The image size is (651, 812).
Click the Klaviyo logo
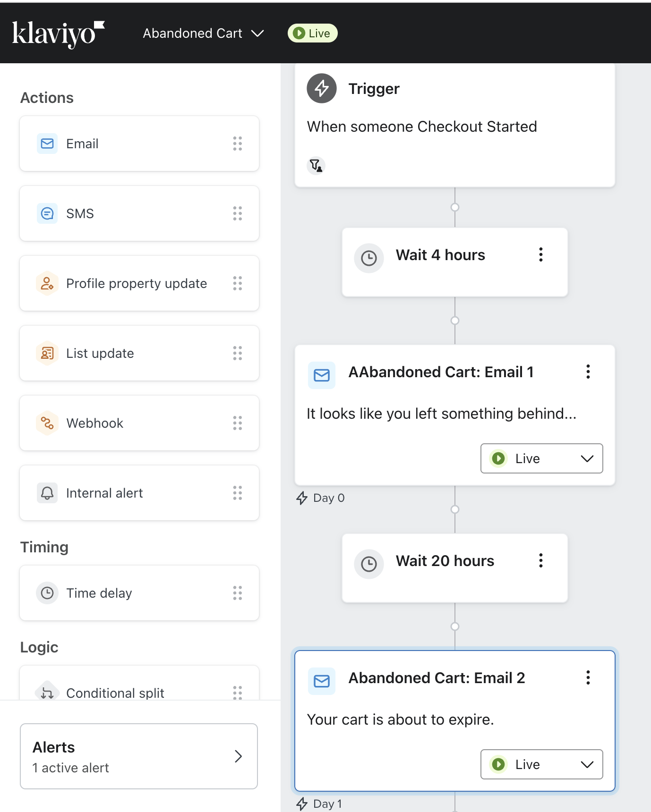[58, 34]
